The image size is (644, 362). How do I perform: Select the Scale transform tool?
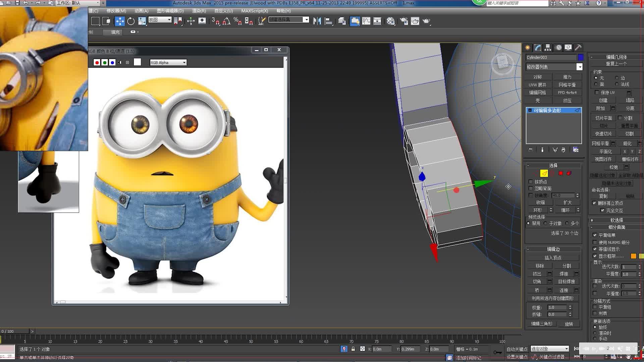click(142, 21)
